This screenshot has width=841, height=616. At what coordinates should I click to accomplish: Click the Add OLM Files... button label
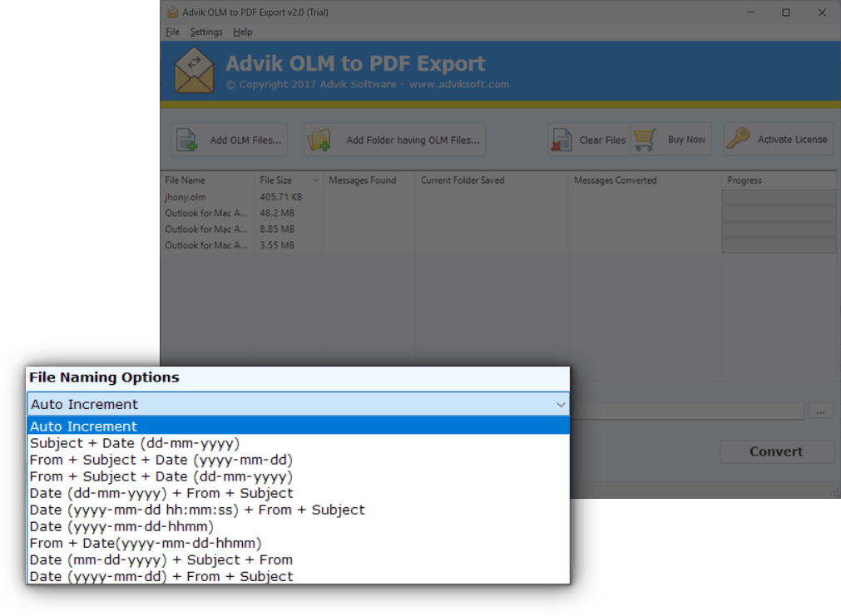click(x=245, y=140)
